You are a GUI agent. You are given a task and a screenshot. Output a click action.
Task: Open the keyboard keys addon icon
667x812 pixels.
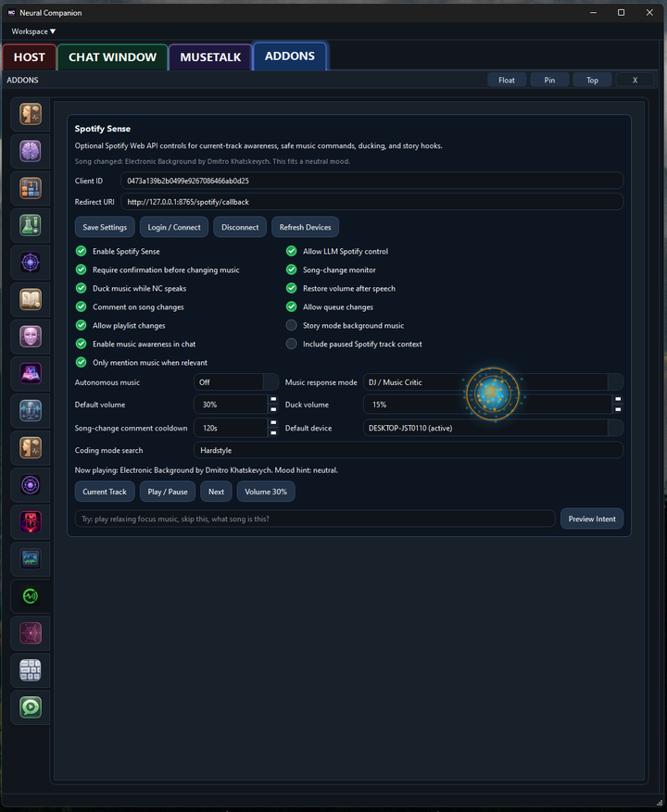[x=31, y=670]
